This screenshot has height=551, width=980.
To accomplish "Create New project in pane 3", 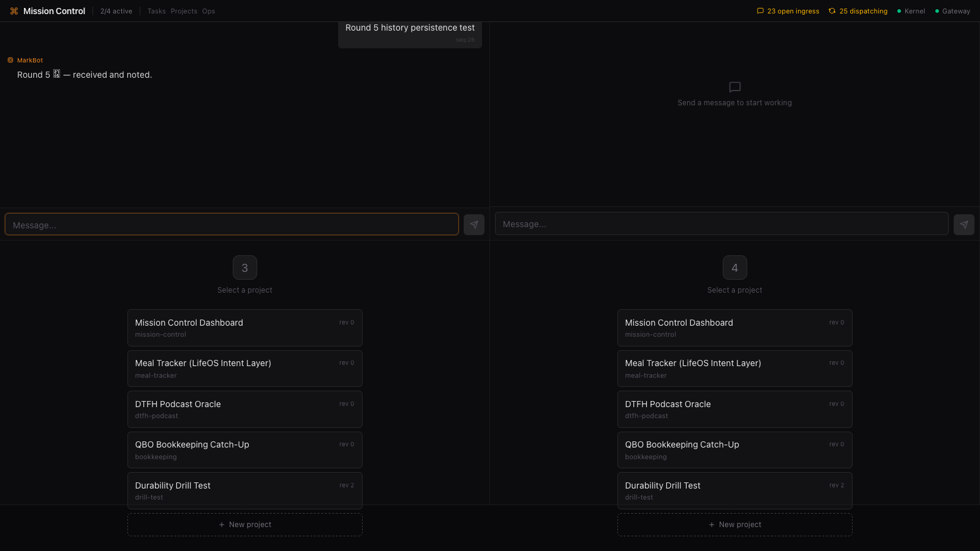I will (245, 525).
